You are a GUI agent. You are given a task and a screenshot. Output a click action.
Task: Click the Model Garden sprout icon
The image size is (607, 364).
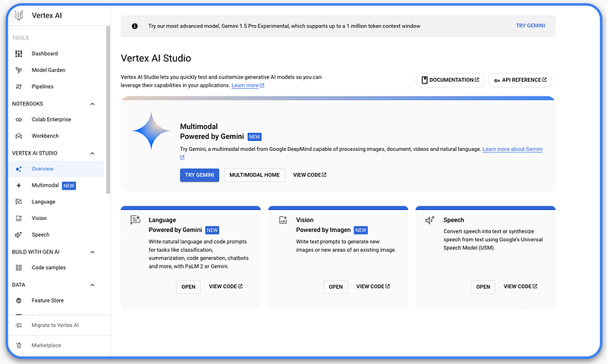pyautogui.click(x=18, y=70)
